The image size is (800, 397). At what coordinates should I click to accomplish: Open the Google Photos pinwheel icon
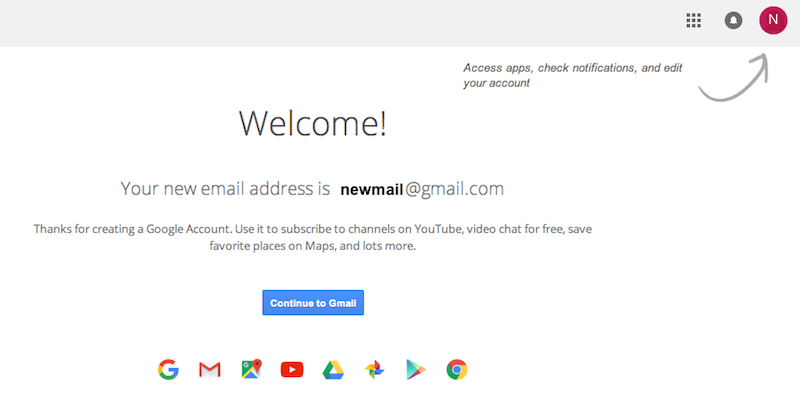[x=374, y=369]
